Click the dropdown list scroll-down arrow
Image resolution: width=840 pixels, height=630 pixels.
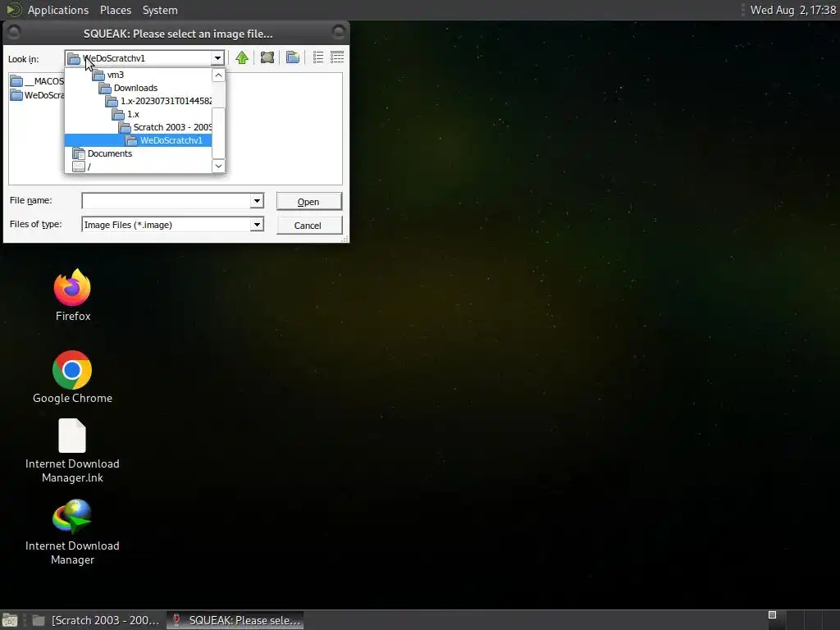coord(218,166)
